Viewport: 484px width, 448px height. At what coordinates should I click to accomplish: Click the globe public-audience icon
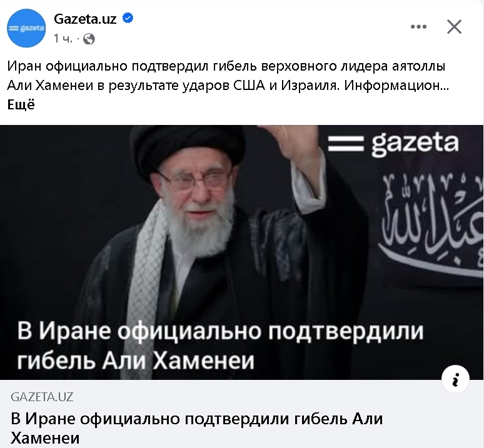point(89,39)
